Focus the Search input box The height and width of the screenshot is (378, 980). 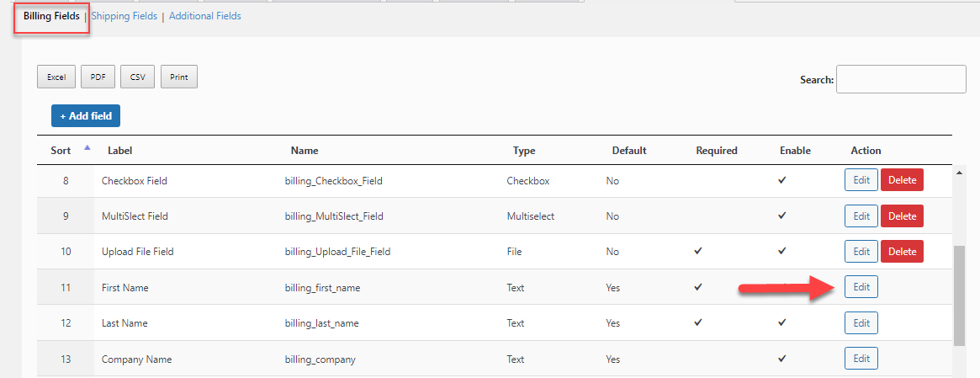coord(901,79)
